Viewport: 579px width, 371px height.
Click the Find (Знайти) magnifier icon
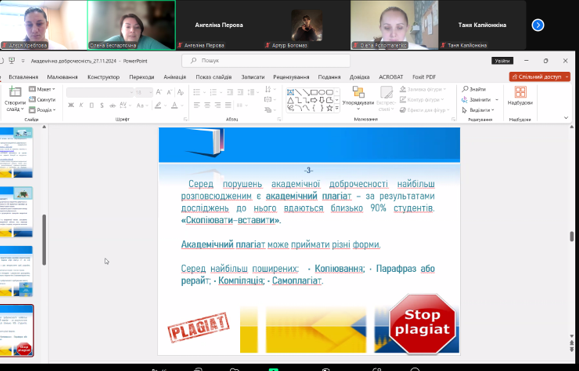465,89
